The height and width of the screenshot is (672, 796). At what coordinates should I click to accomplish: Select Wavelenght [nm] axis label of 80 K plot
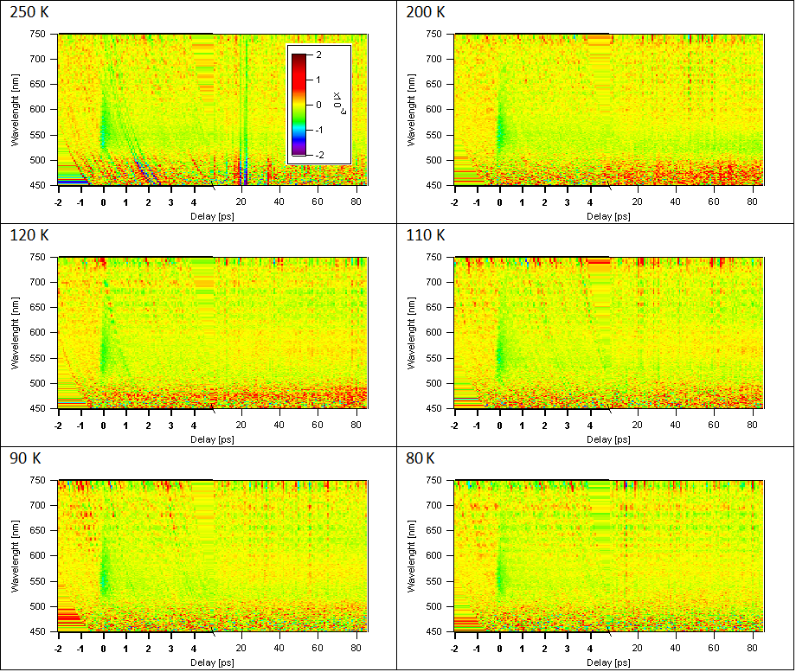coord(413,555)
